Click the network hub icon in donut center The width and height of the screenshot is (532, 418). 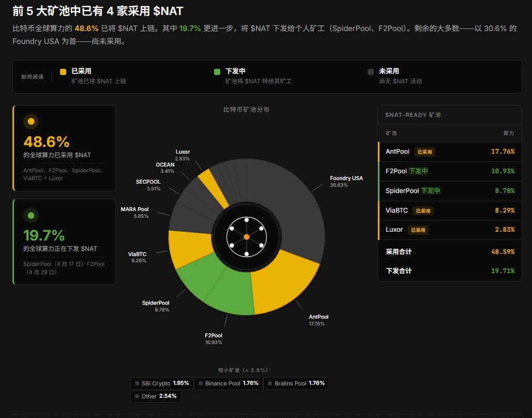coord(247,236)
